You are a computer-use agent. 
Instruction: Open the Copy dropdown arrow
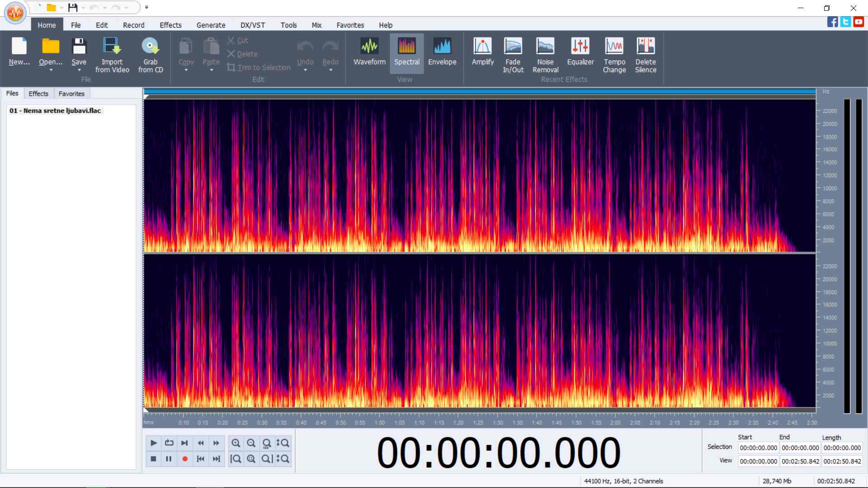click(185, 70)
